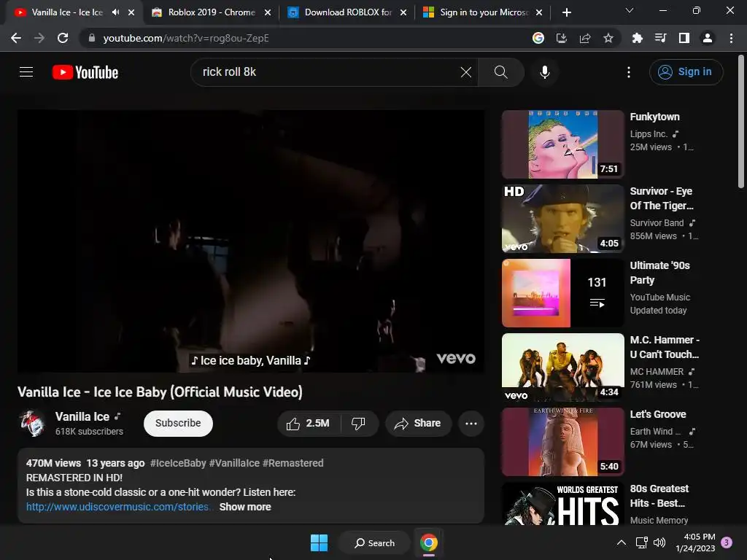Click the Sign in button
Viewport: 747px width, 560px height.
pyautogui.click(x=686, y=72)
